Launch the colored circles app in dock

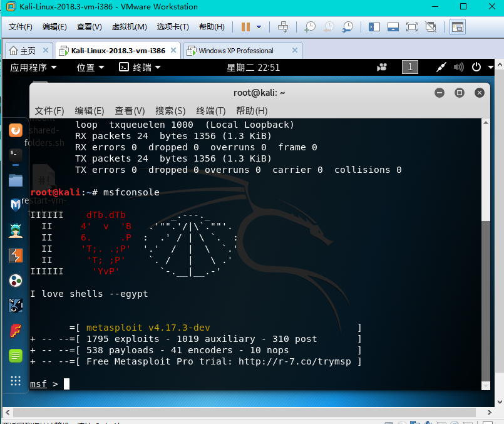coord(16,281)
